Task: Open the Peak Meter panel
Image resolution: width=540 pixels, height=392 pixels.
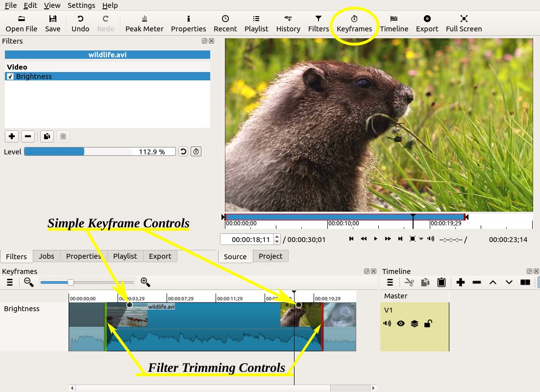Action: point(144,23)
